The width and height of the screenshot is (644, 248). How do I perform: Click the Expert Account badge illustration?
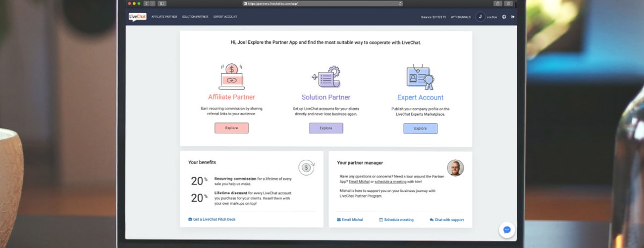pos(420,77)
